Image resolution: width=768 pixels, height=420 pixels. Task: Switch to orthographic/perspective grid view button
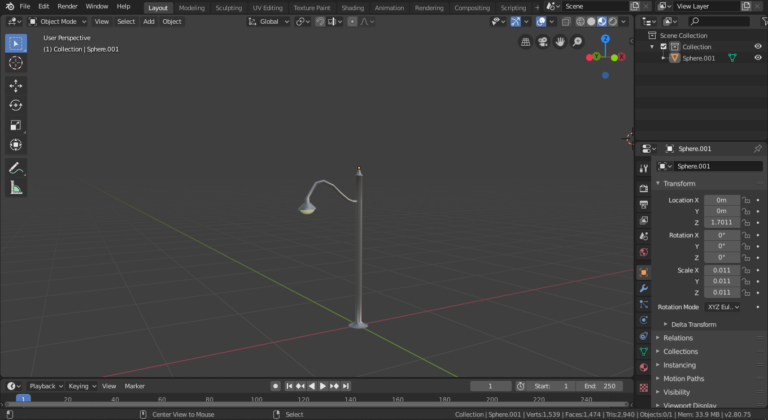click(x=526, y=42)
